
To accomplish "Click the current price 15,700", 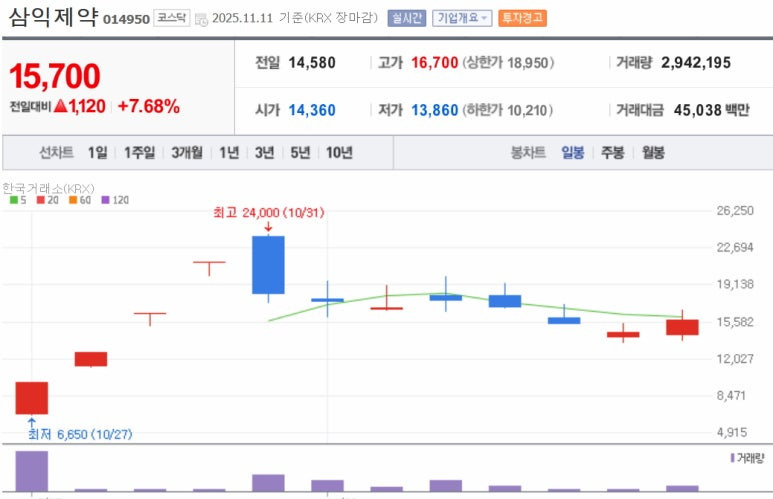I will pyautogui.click(x=55, y=76).
